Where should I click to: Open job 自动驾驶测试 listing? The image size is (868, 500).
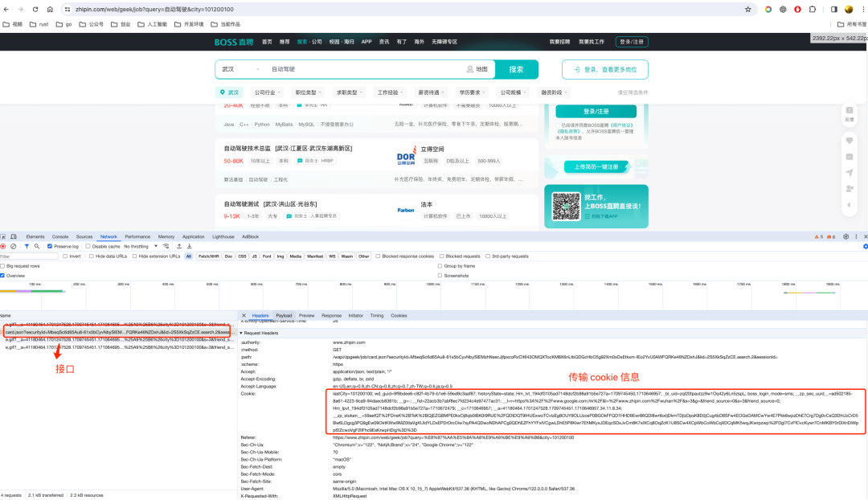[270, 204]
